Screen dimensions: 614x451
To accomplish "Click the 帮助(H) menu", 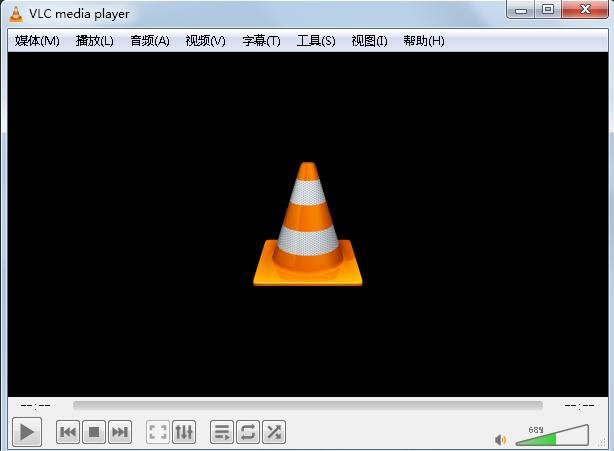I will (x=424, y=41).
